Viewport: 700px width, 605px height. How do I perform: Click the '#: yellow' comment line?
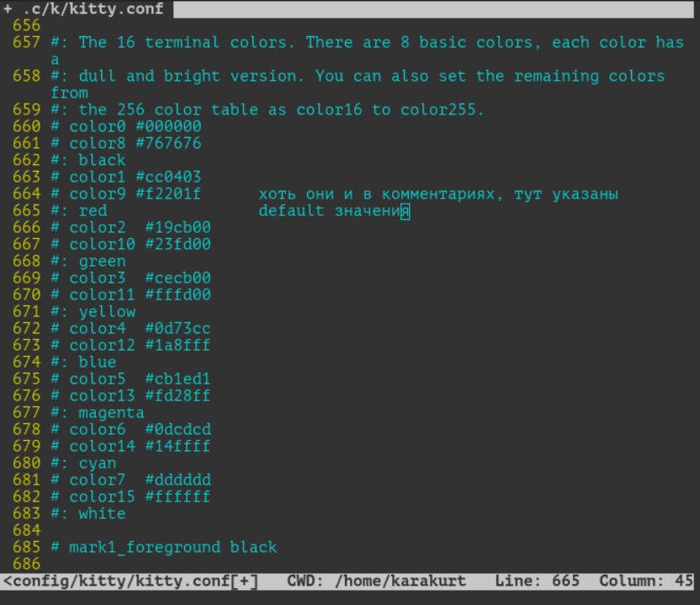tap(93, 311)
